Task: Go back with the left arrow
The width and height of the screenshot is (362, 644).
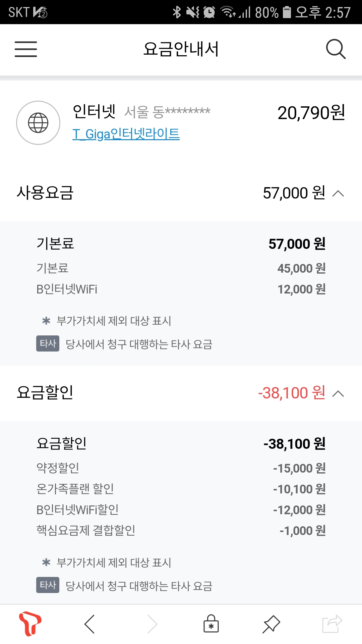Action: 89,624
